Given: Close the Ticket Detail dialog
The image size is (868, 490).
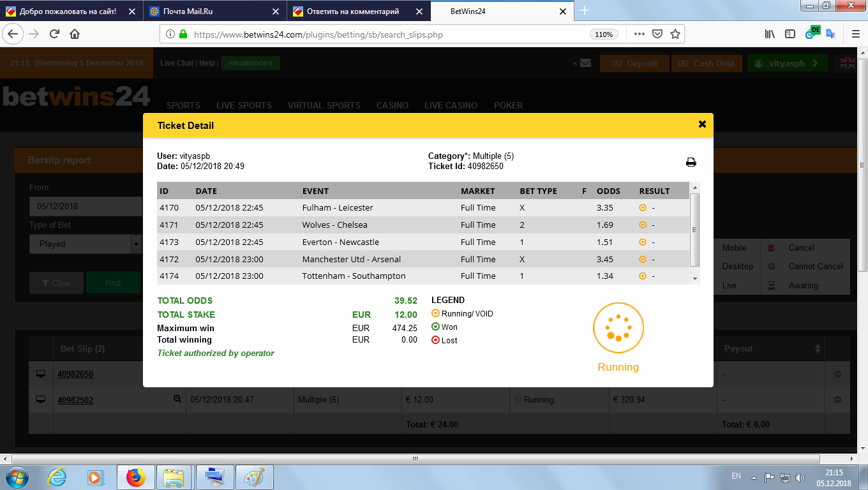Looking at the screenshot, I should coord(702,124).
